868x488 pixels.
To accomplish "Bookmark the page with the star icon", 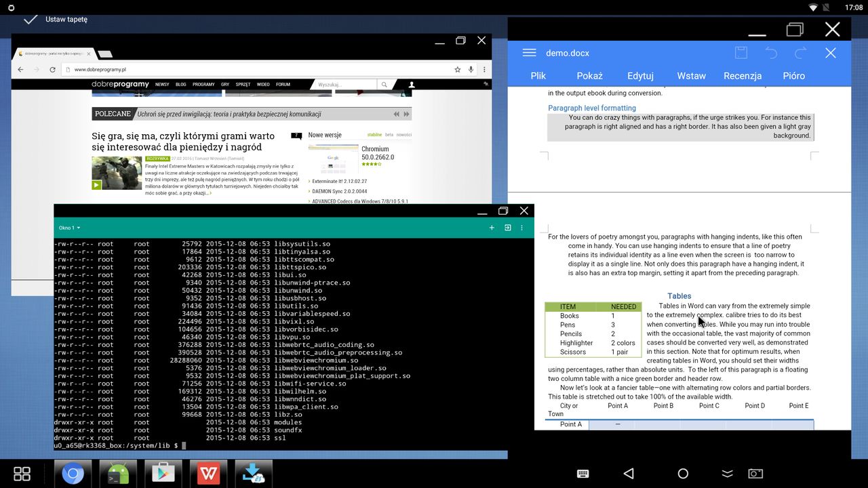I will (x=458, y=69).
